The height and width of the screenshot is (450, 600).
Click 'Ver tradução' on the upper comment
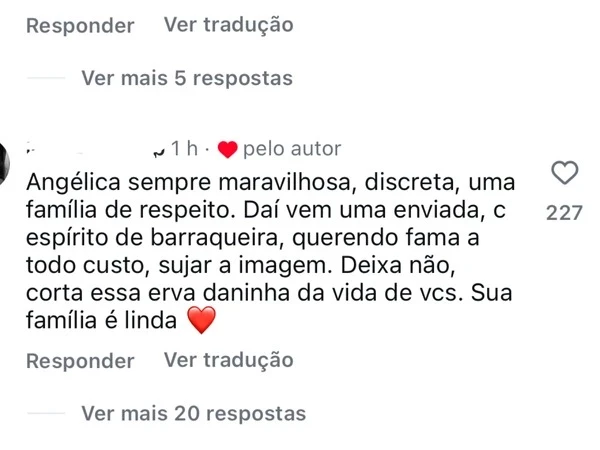pos(228,25)
